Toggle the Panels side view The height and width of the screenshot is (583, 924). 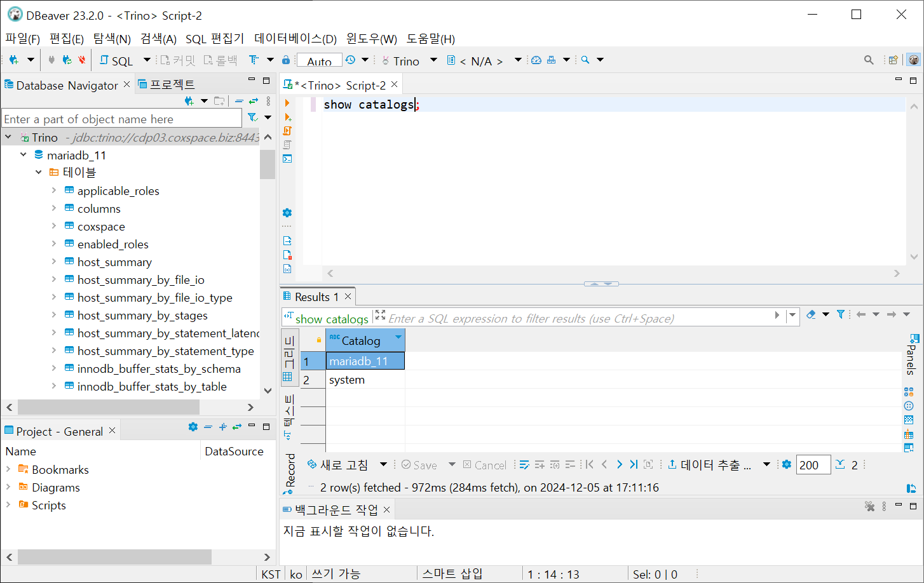pyautogui.click(x=912, y=356)
